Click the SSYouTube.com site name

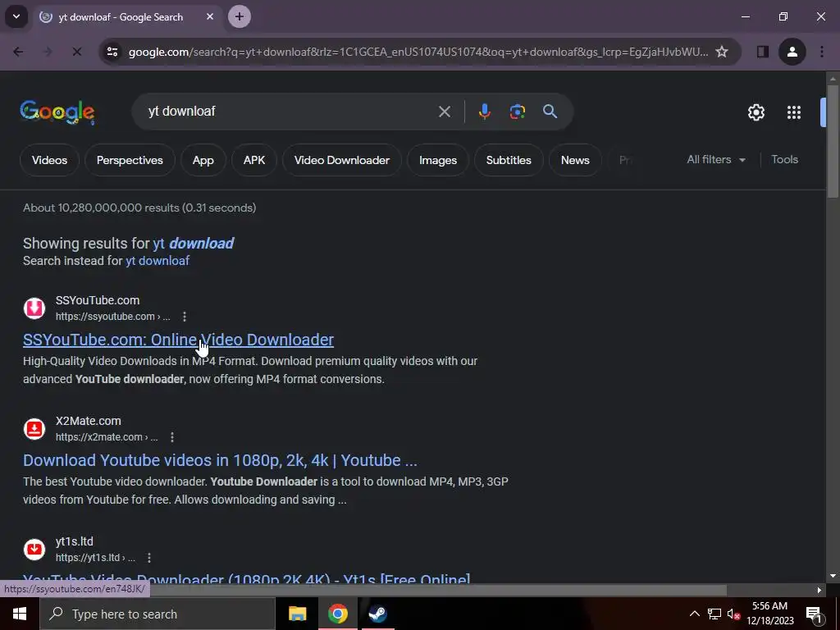98,300
